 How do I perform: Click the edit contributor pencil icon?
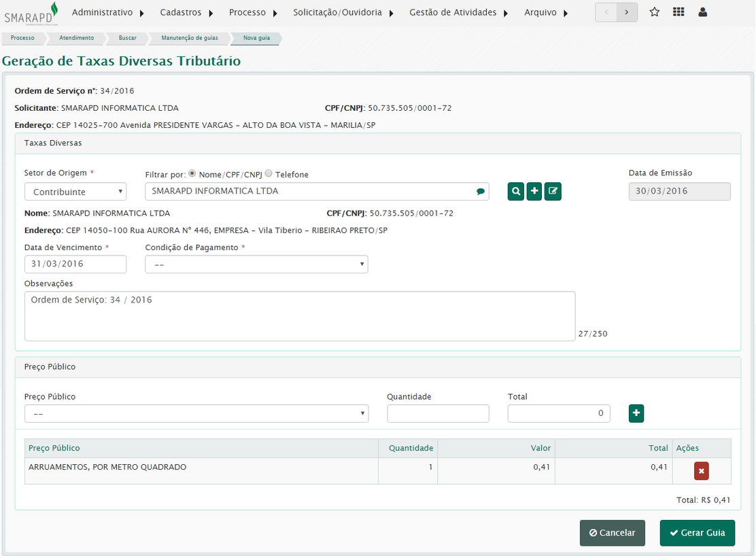553,192
